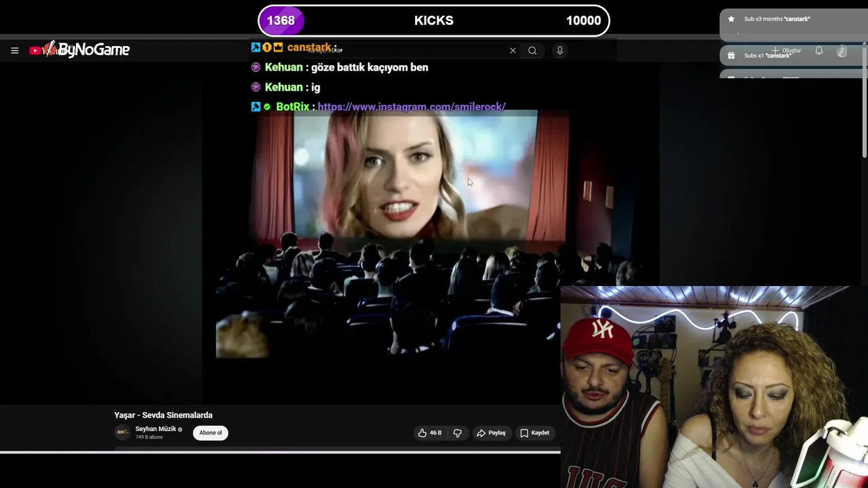Image resolution: width=868 pixels, height=488 pixels.
Task: Click the BotRix username in chat
Action: pyautogui.click(x=292, y=106)
